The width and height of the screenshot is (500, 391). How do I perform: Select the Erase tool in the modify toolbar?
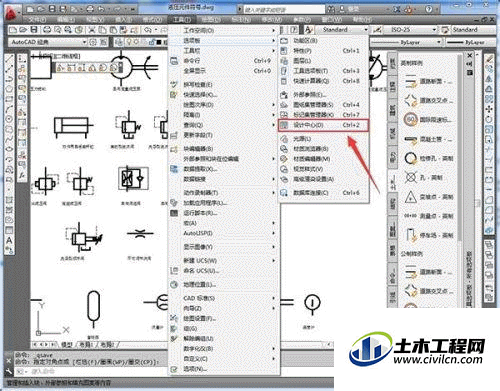(489, 59)
